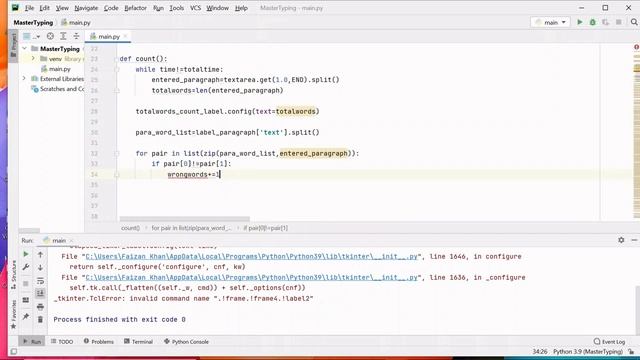Open Event Log
Screen dimensions: 640x360
609,342
